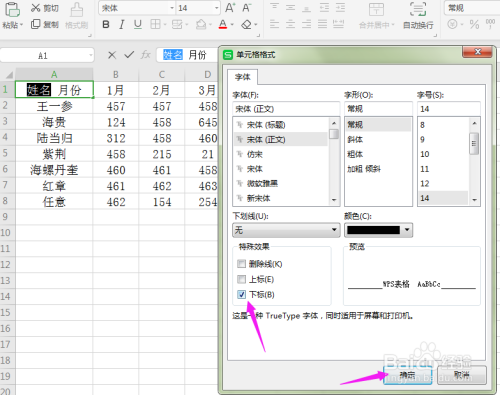500x395 pixels.
Task: Click the fx insert function icon
Action: click(146, 55)
